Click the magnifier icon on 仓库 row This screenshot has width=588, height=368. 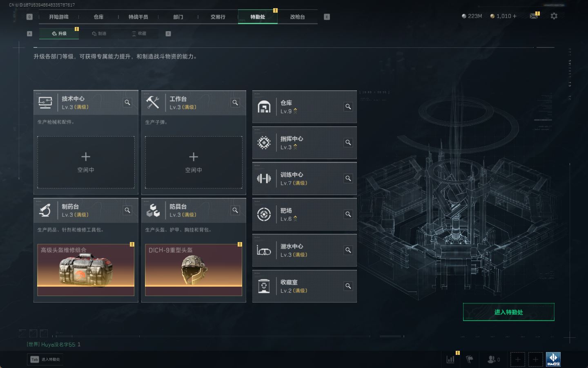[348, 107]
